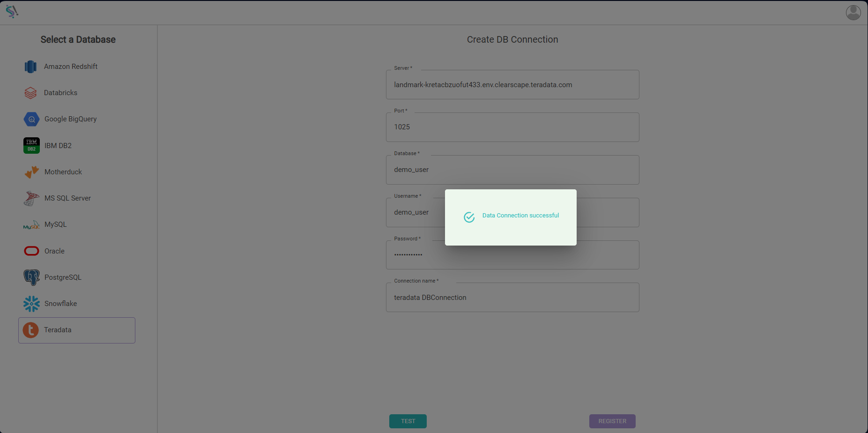Click the Data Connection successful message
The image size is (868, 433).
[x=520, y=216]
